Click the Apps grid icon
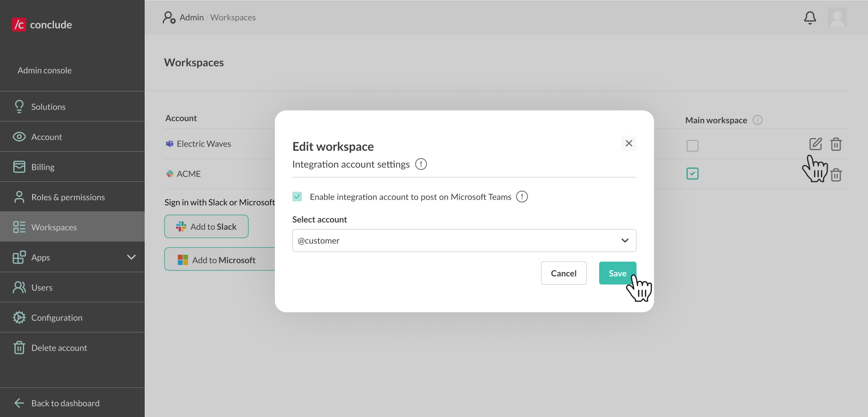Screen dimensions: 868x417 click(19, 257)
